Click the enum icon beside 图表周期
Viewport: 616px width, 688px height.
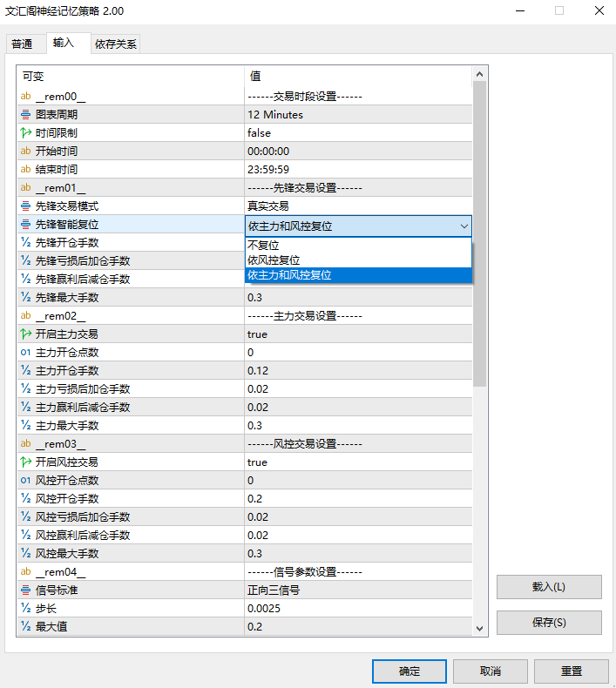point(25,115)
